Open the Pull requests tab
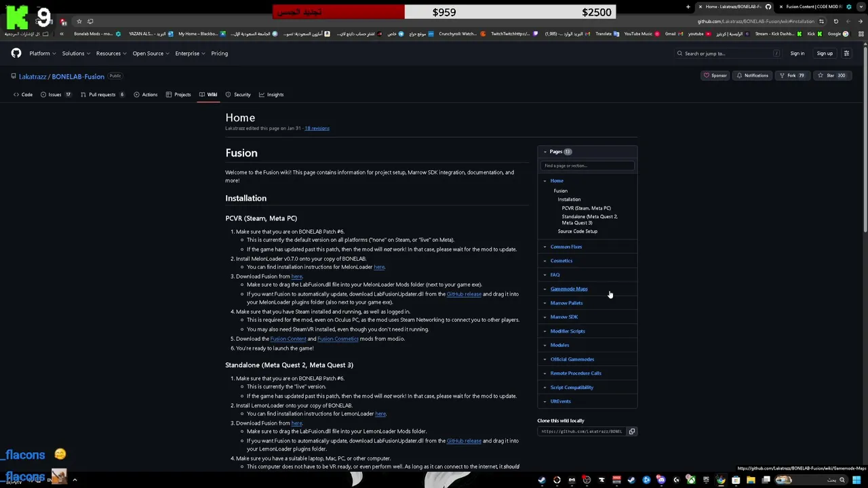This screenshot has height=488, width=868. [x=102, y=95]
